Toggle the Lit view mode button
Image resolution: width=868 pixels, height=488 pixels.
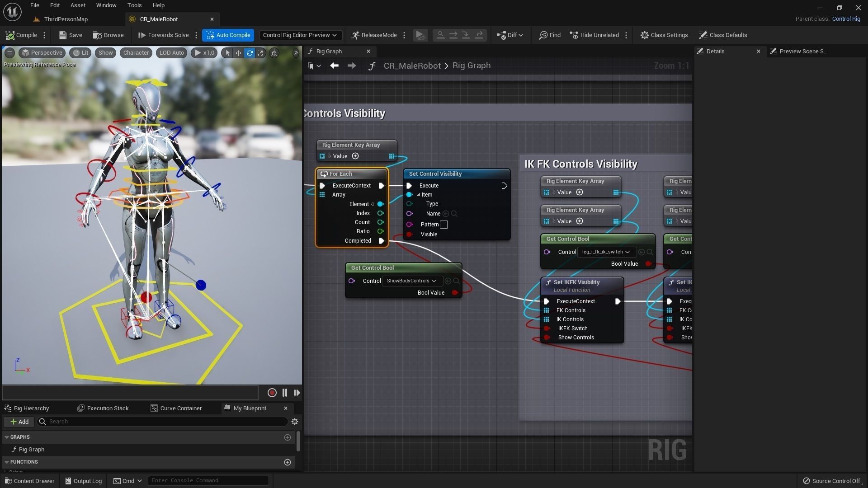pos(80,53)
